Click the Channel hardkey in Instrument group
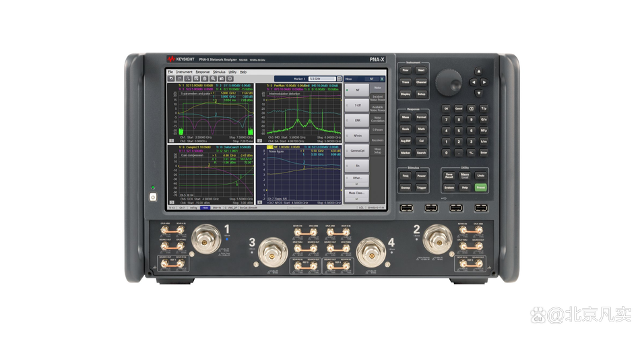The height and width of the screenshot is (337, 644). tap(421, 82)
